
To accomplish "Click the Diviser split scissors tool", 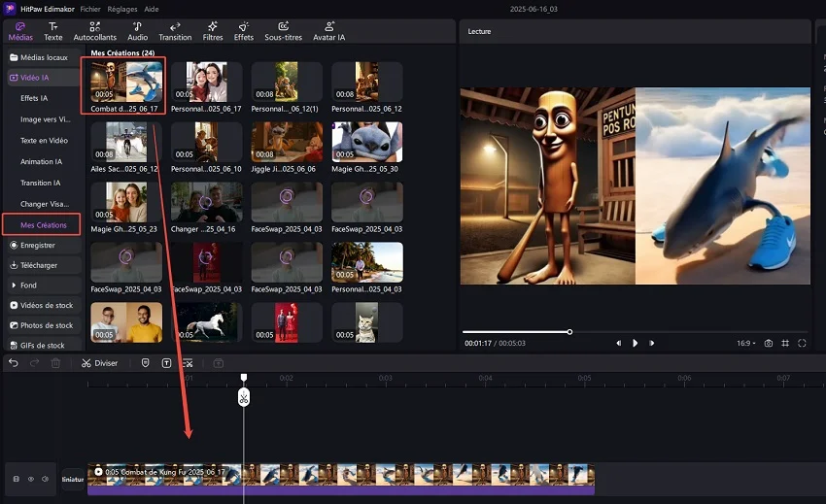I will [x=99, y=362].
